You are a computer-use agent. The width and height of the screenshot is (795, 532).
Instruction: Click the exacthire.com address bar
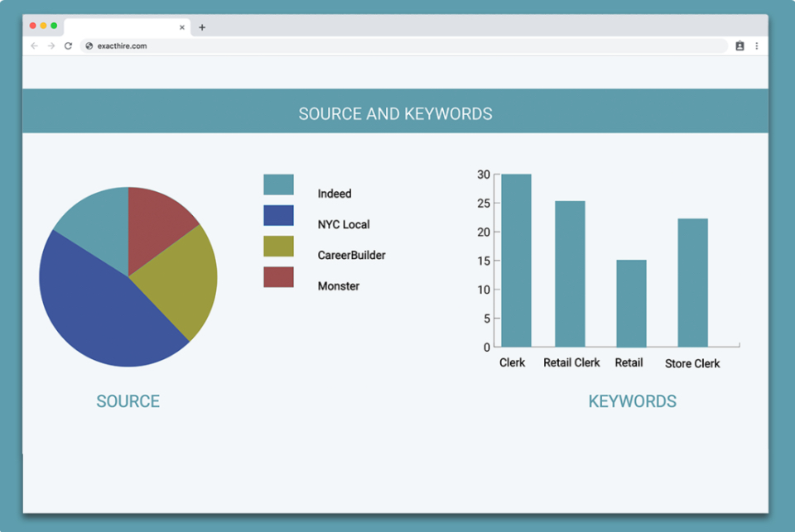(x=403, y=46)
